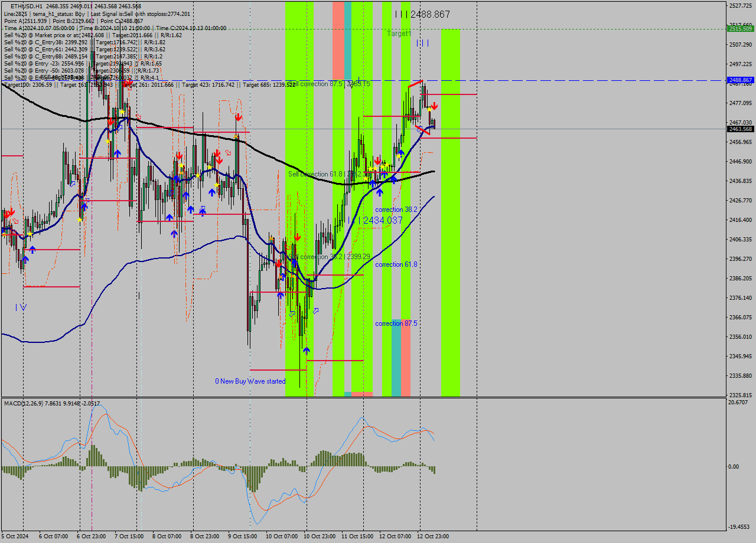
Task: Click the green 2515.509 price tag
Action: tap(740, 28)
